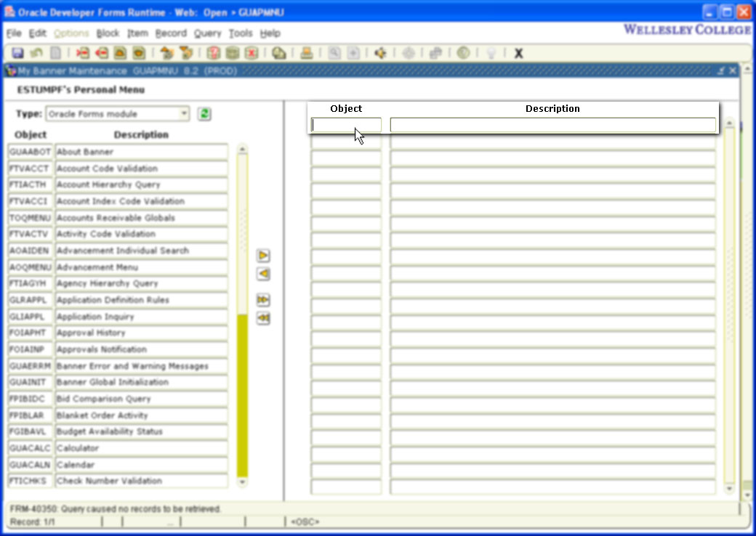Viewport: 756px width, 536px height.
Task: Click the green refresh icon beside Type
Action: pyautogui.click(x=204, y=114)
